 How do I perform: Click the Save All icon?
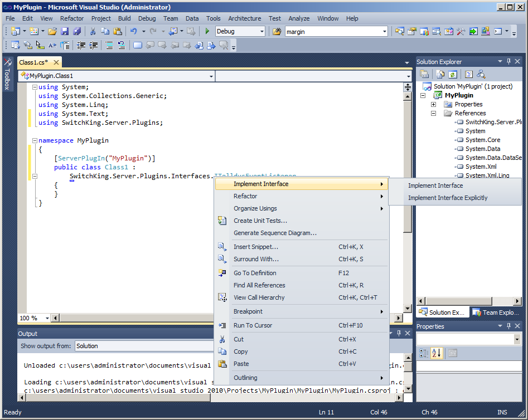(77, 31)
